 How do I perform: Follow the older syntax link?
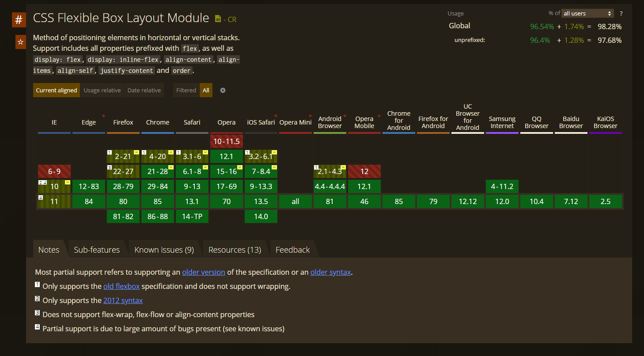(331, 272)
